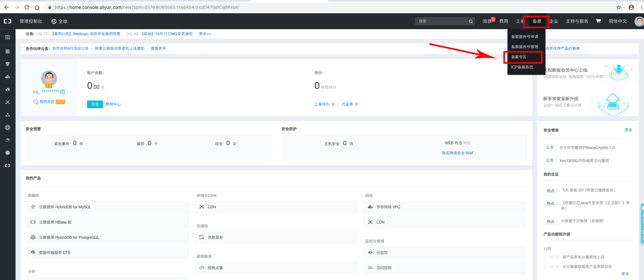Click 更多 next to 安全情报

628,130
